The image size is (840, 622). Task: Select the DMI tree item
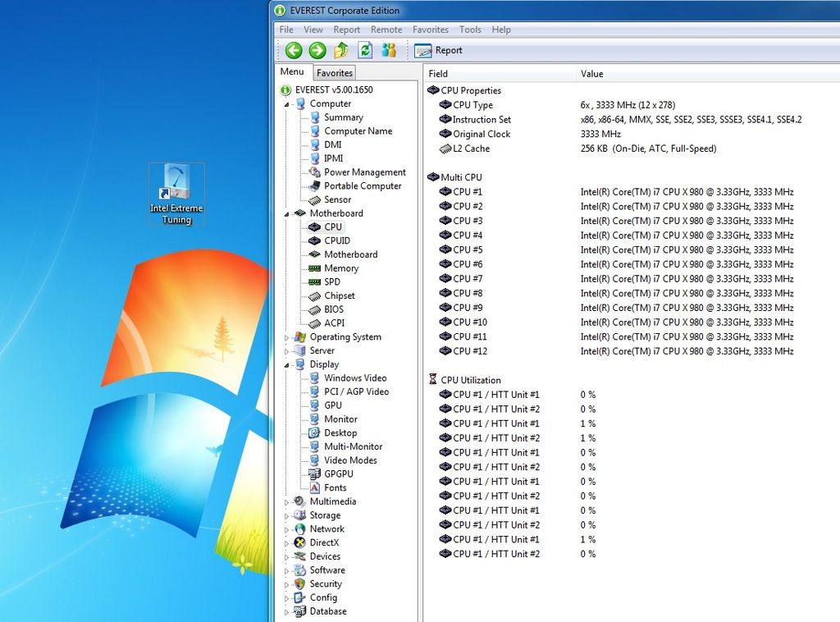tap(333, 144)
